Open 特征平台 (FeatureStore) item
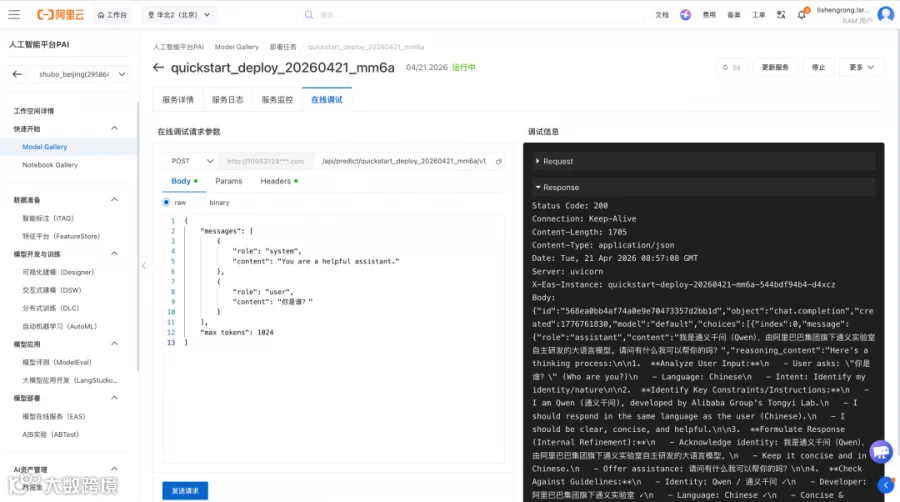Screen dimensions: 900x502 click(x=61, y=236)
